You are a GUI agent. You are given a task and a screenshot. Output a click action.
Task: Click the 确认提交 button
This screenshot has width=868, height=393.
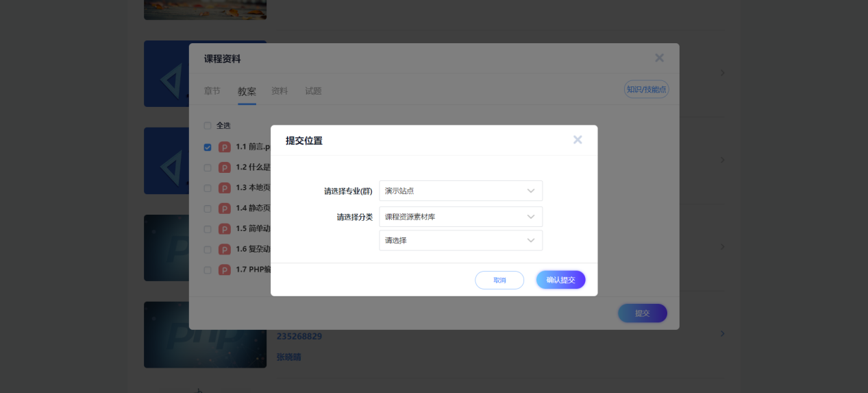[x=560, y=280]
